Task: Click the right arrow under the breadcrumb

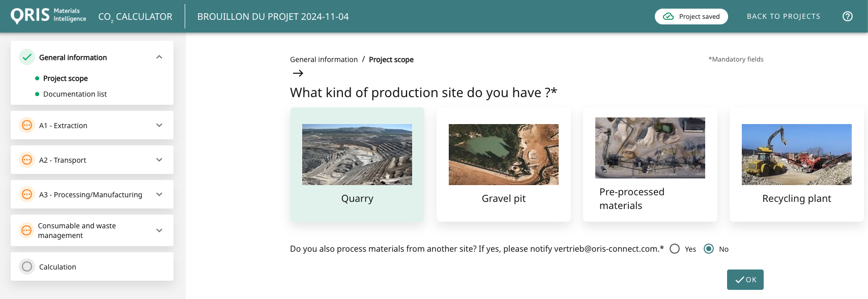Action: point(298,73)
